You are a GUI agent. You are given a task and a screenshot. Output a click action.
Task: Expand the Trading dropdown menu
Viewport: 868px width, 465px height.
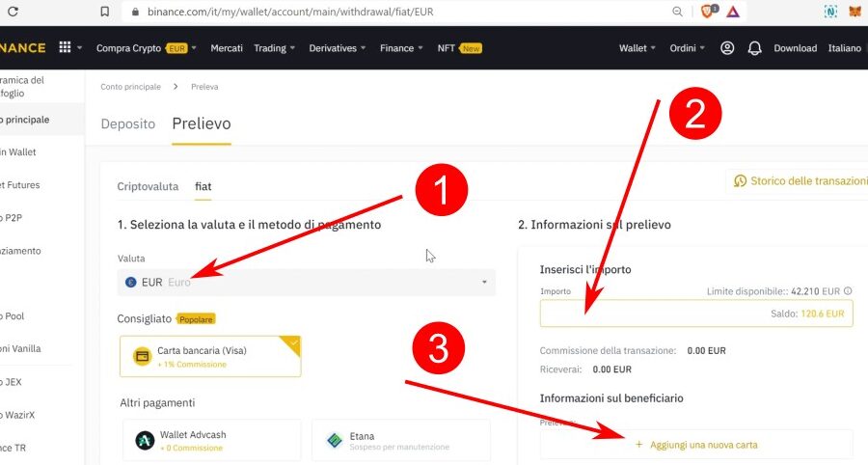(274, 48)
